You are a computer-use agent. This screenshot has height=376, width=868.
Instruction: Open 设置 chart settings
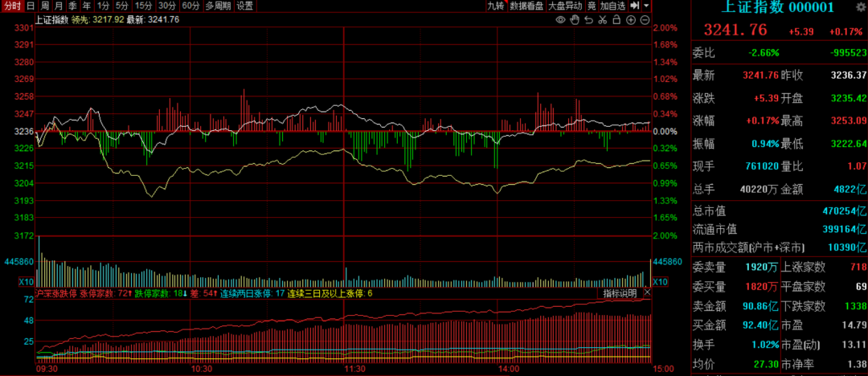pyautogui.click(x=244, y=6)
